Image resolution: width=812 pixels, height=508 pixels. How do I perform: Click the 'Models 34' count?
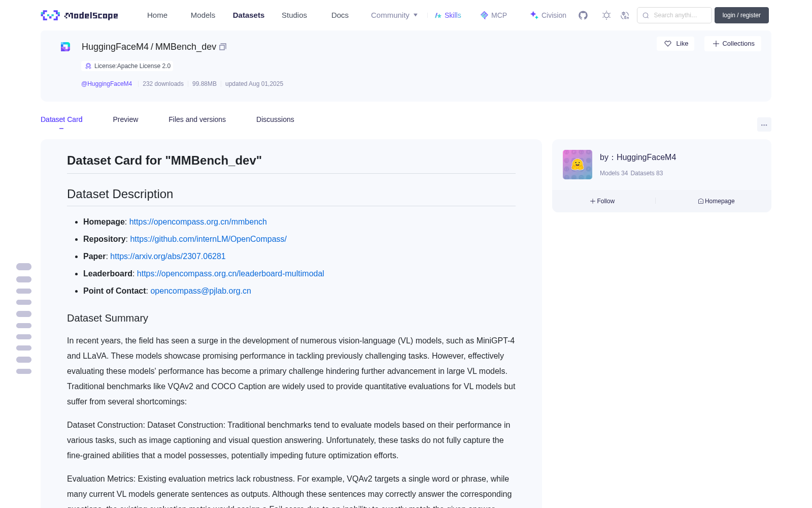[614, 173]
